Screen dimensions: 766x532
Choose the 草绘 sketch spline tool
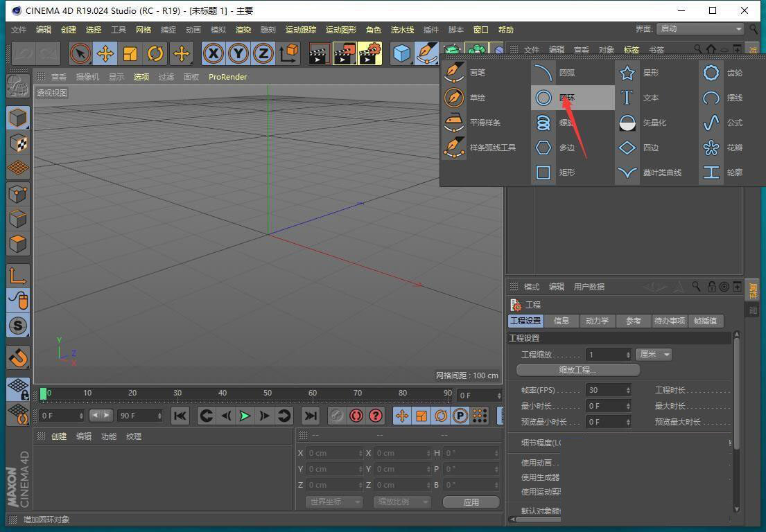pyautogui.click(x=465, y=98)
